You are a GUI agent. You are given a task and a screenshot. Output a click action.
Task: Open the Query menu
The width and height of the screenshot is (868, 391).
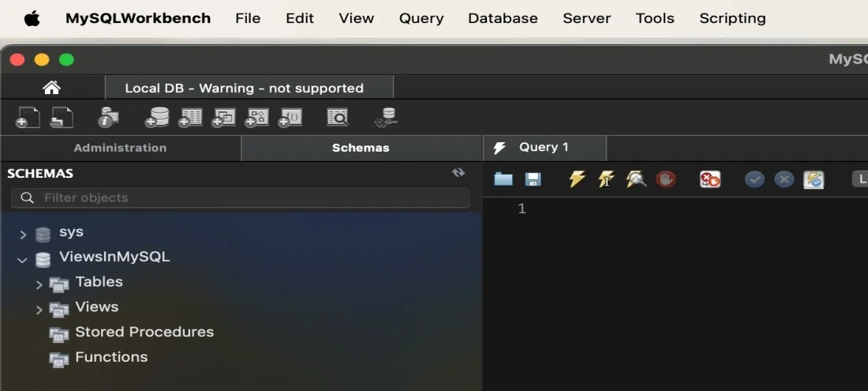421,18
